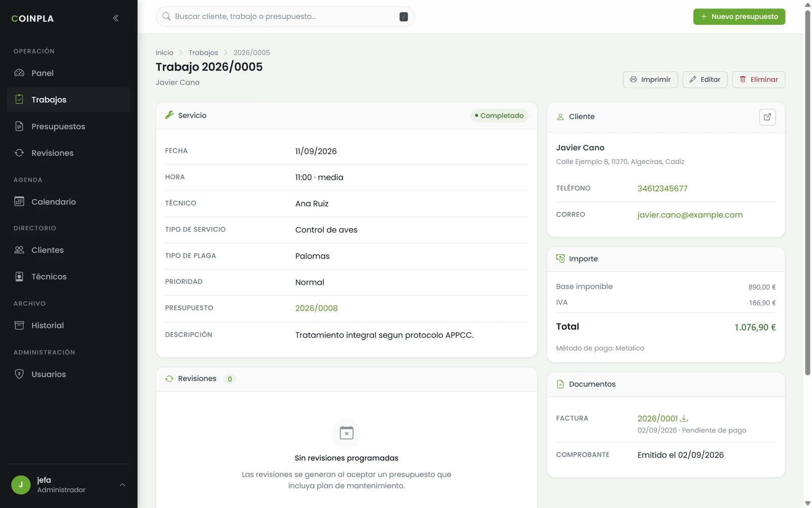Click the Editar button
Screen dimensions: 812x508
705,80
